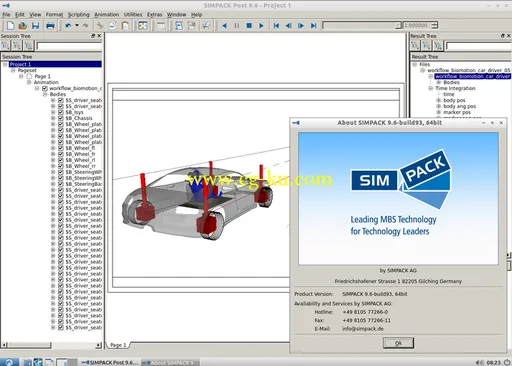Step one frame backward
The width and height of the screenshot is (512, 366).
289,25
